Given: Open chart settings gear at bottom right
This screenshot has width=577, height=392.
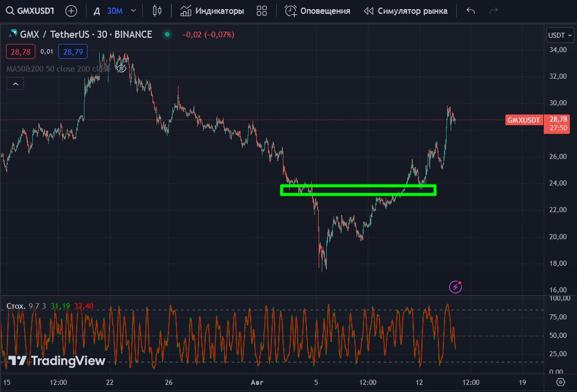Looking at the screenshot, I should (x=561, y=382).
